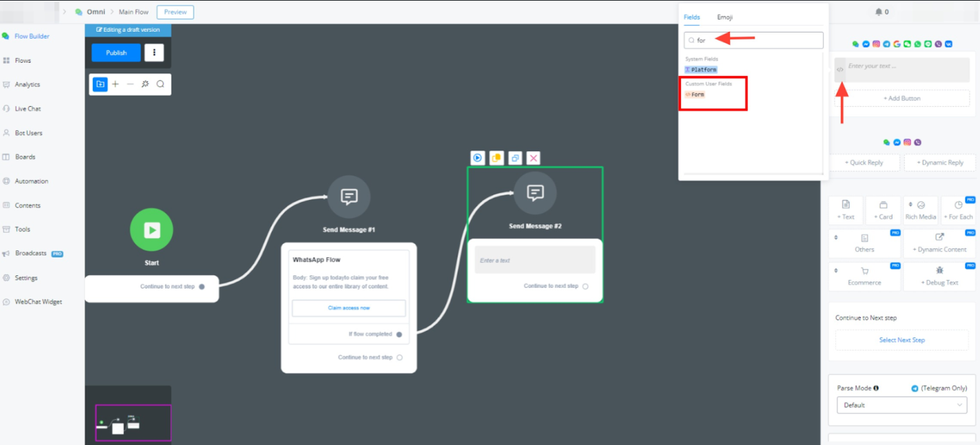Image resolution: width=980 pixels, height=445 pixels.
Task: Click the yellow copy icon above Send Message #2
Action: point(496,158)
